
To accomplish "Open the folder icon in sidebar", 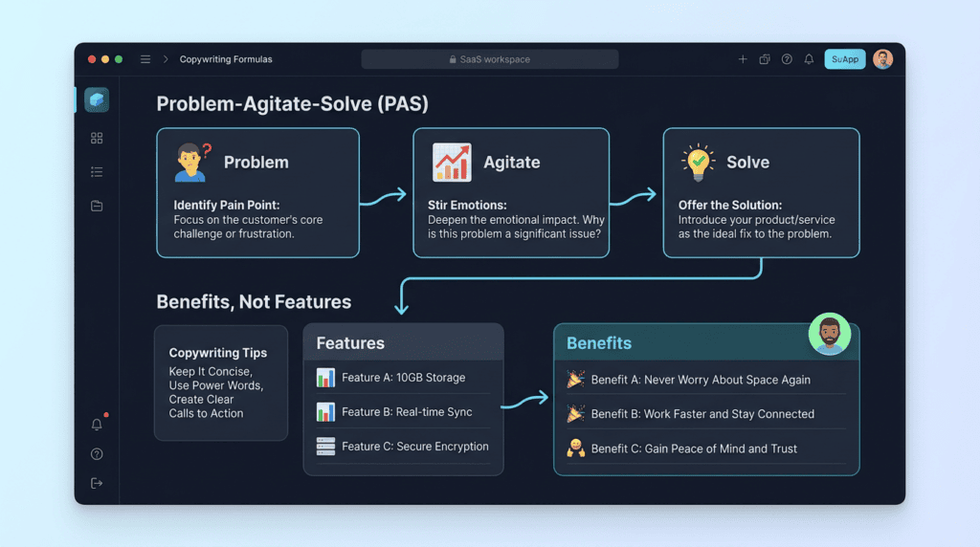I will [x=97, y=206].
